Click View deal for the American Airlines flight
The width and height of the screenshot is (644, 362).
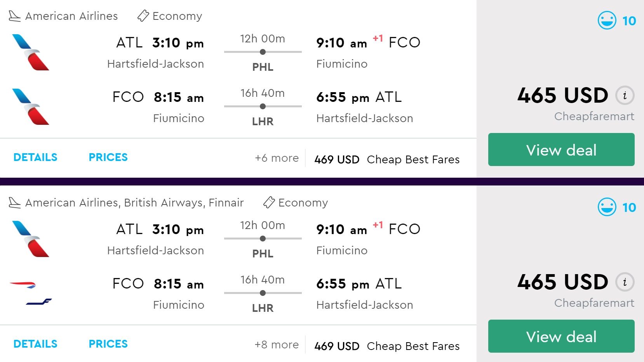pyautogui.click(x=561, y=150)
